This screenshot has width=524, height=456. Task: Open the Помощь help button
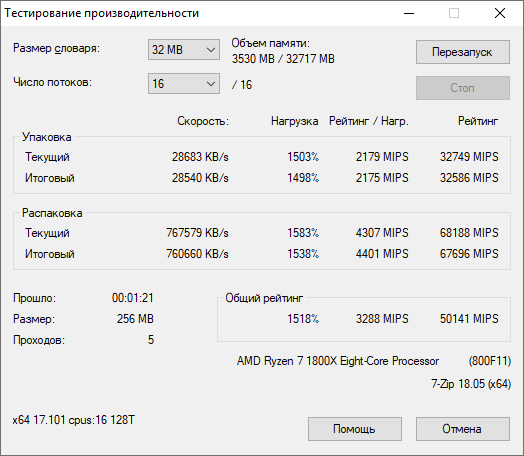pos(355,429)
